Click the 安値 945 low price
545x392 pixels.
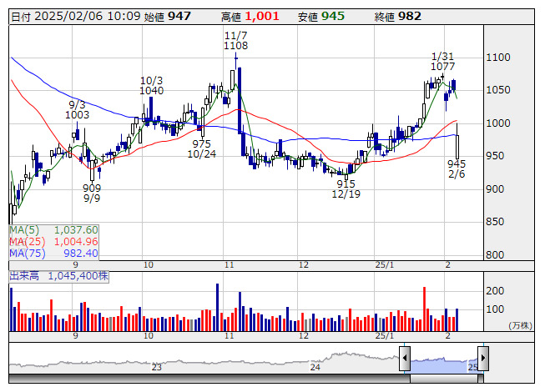[321, 17]
